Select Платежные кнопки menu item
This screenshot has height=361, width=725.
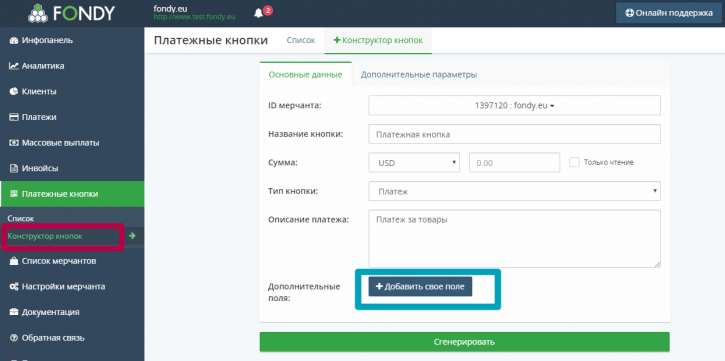pyautogui.click(x=72, y=194)
